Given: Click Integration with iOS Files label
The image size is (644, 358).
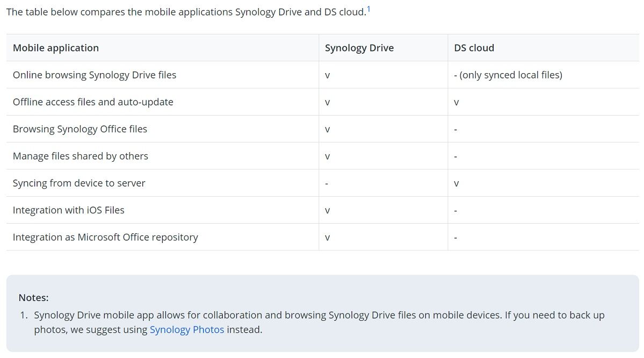Looking at the screenshot, I should click(x=69, y=210).
